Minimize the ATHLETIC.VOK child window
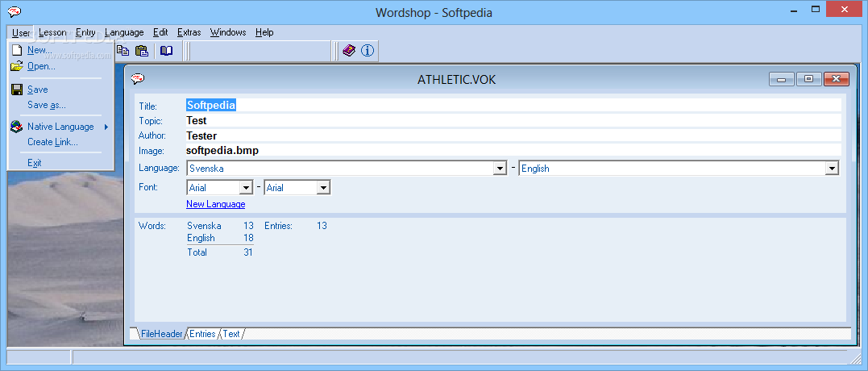The height and width of the screenshot is (371, 868). click(782, 79)
